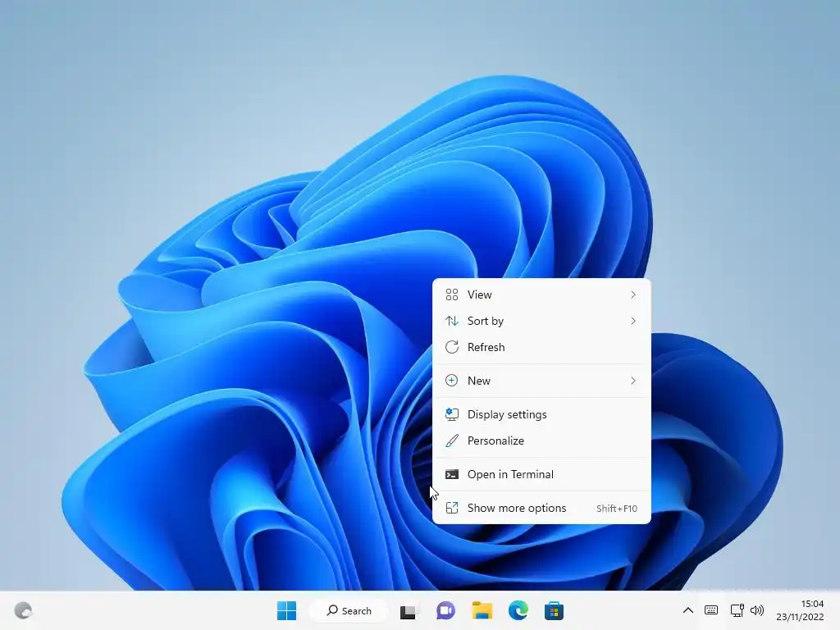Click the Personalize brush icon
The image size is (840, 630).
pyautogui.click(x=452, y=441)
